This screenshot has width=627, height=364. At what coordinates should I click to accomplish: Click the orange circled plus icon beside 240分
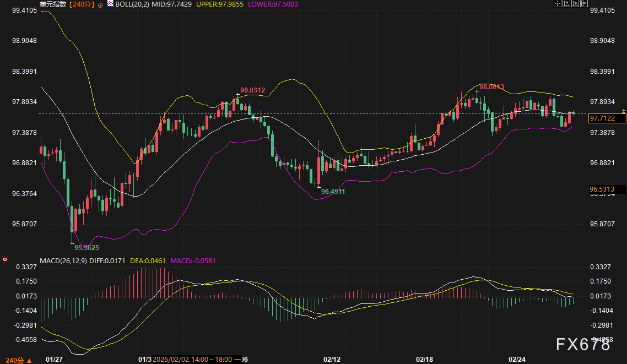(x=100, y=4)
